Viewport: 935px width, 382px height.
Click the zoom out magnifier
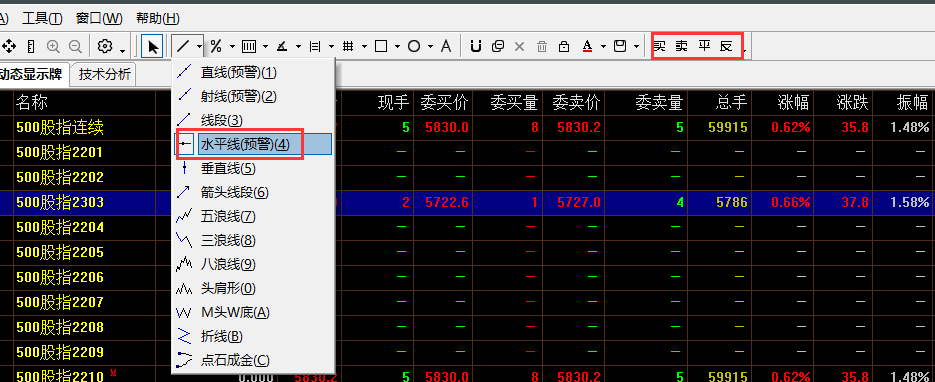[x=75, y=46]
